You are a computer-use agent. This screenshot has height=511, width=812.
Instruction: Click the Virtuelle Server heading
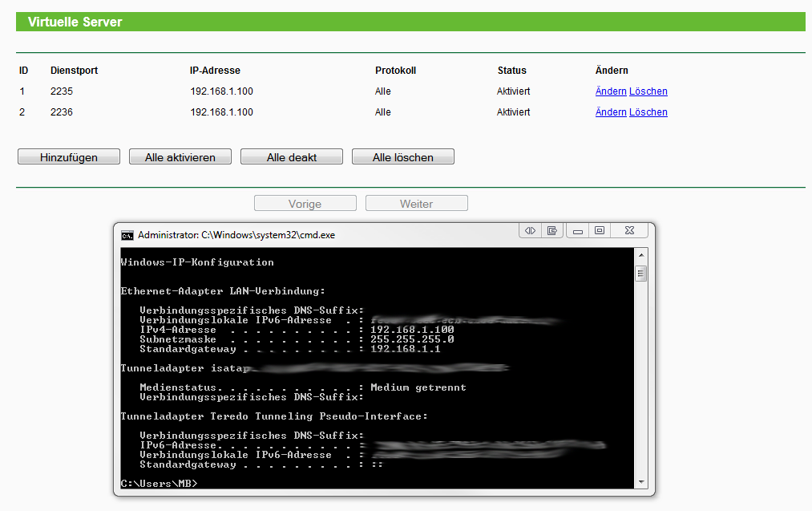[x=75, y=22]
